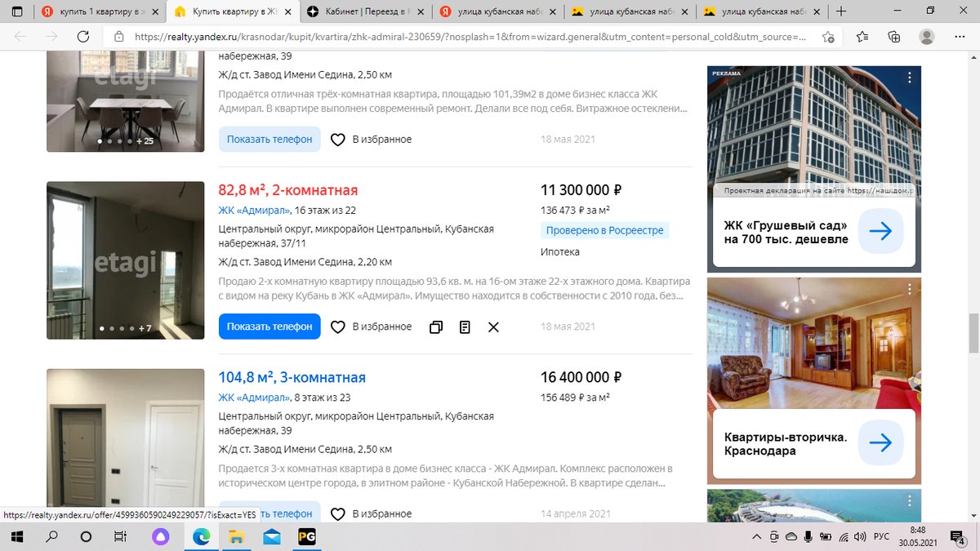
Task: Add page to favorites star icon
Action: pos(828,37)
